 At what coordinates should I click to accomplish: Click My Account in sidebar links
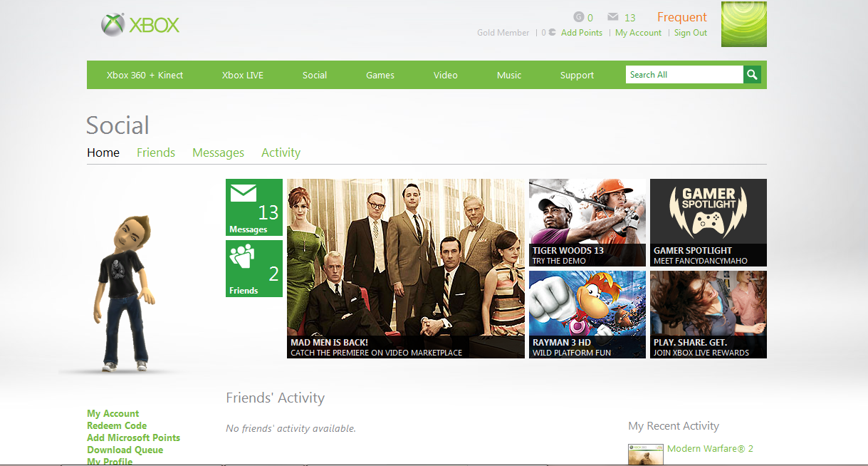tap(113, 414)
